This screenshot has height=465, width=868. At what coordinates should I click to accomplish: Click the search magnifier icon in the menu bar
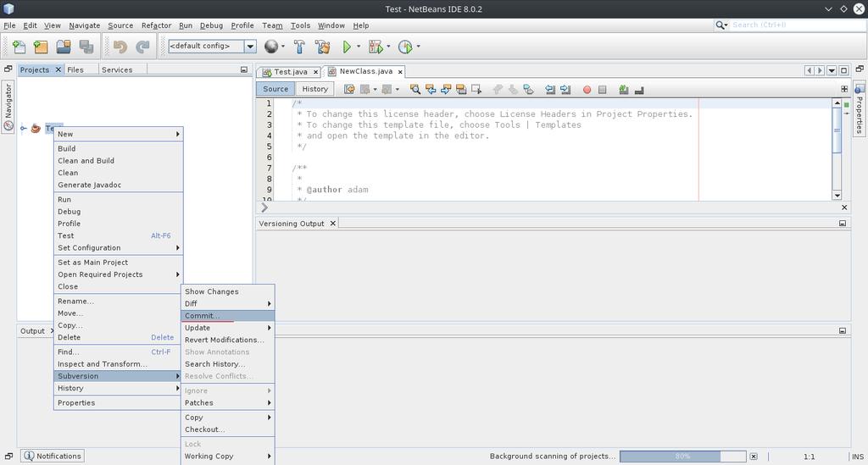[x=721, y=25]
